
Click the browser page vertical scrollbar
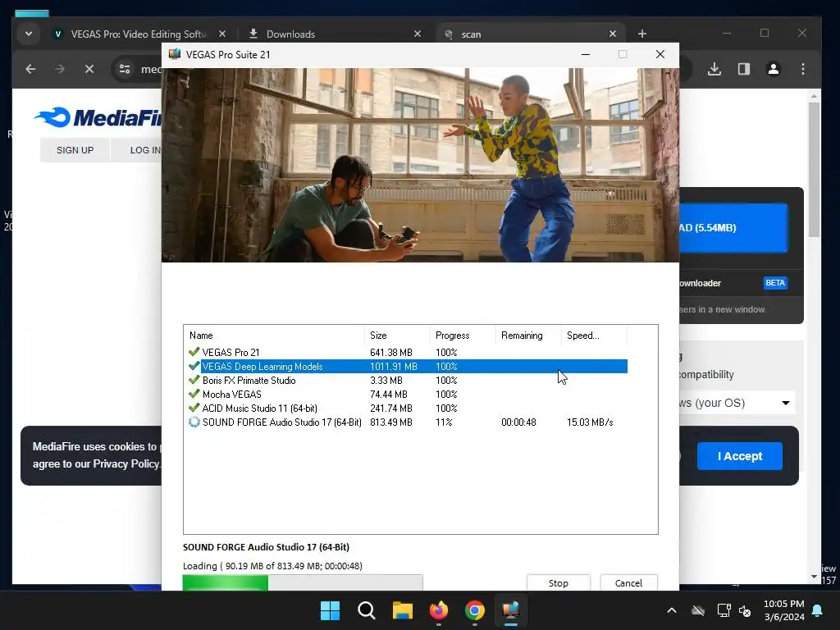click(x=815, y=169)
